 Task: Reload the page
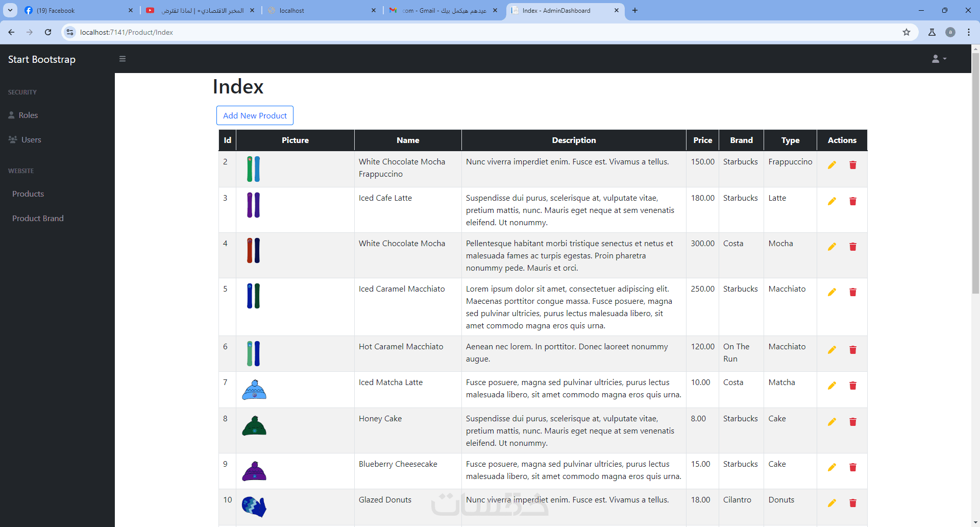click(48, 32)
